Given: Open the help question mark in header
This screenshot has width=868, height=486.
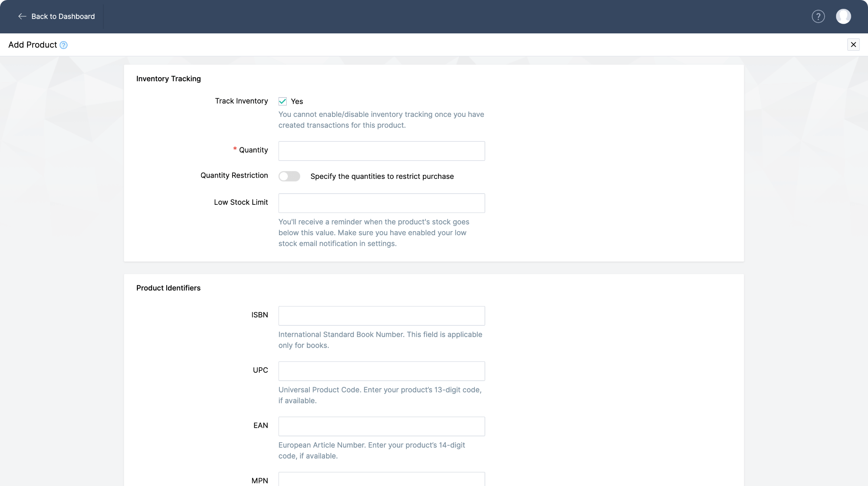Looking at the screenshot, I should coord(818,16).
